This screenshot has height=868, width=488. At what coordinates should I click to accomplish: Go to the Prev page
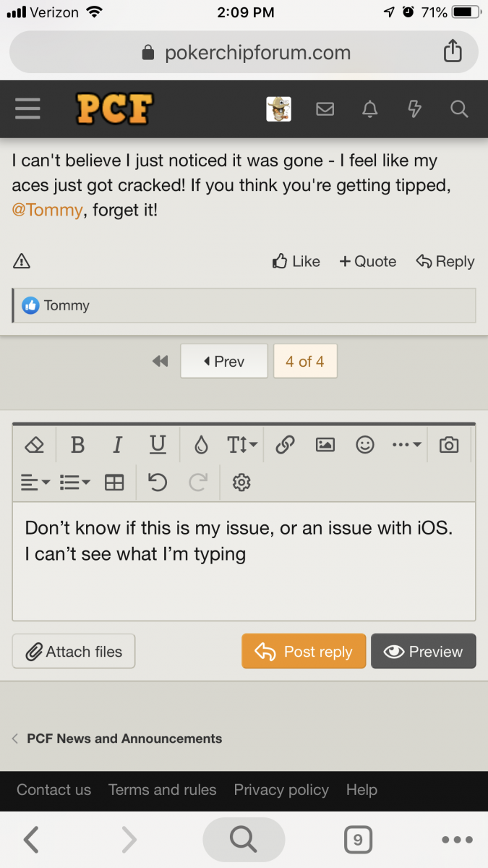[x=224, y=361]
